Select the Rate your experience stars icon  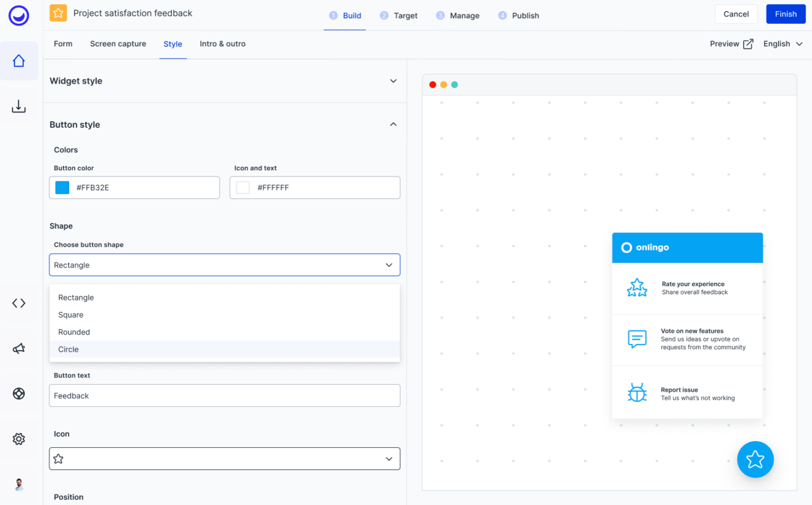click(x=637, y=288)
